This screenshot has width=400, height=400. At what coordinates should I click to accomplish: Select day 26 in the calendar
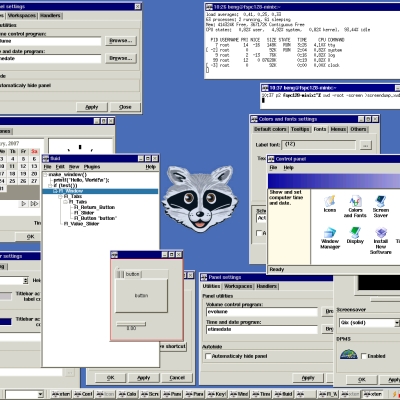click(23, 181)
